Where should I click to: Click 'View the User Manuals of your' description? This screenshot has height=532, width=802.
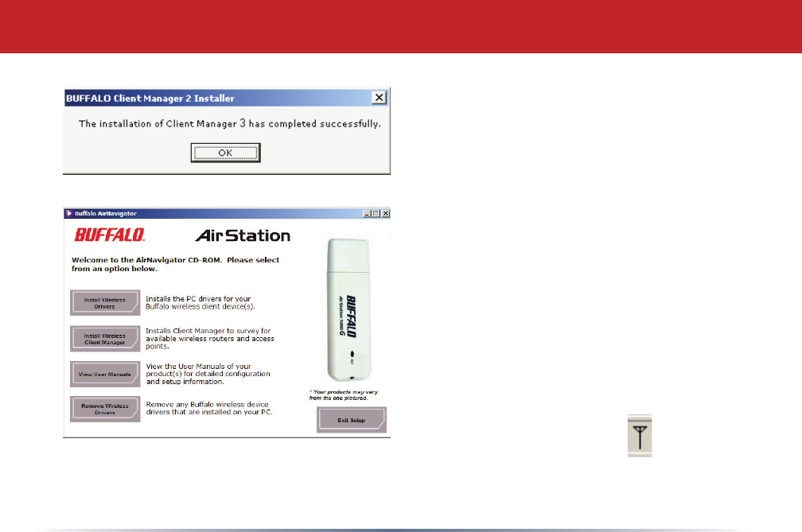pyautogui.click(x=208, y=374)
